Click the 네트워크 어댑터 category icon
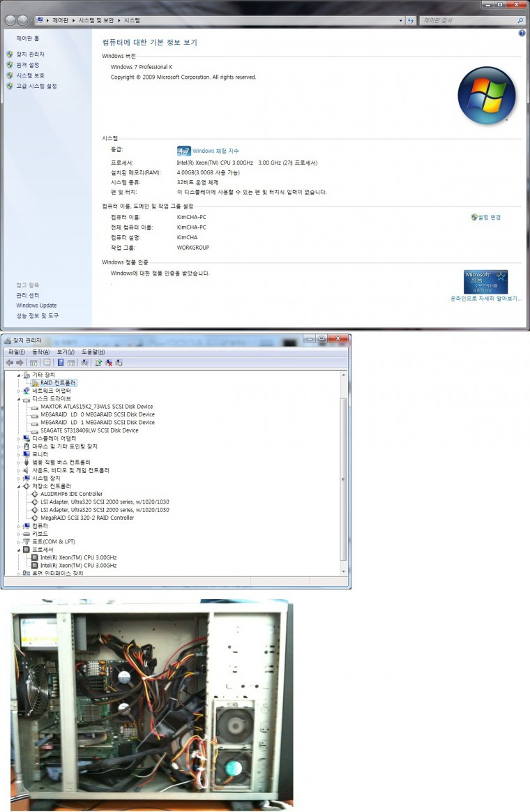This screenshot has height=812, width=530. tap(26, 391)
